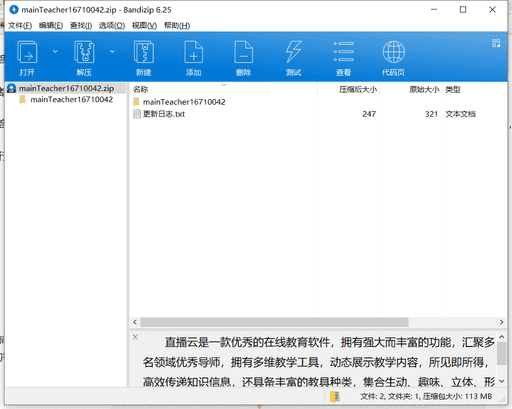The width and height of the screenshot is (512, 409).
Task: Click the file list horizontal scrollbar thumb
Action: tap(274, 322)
